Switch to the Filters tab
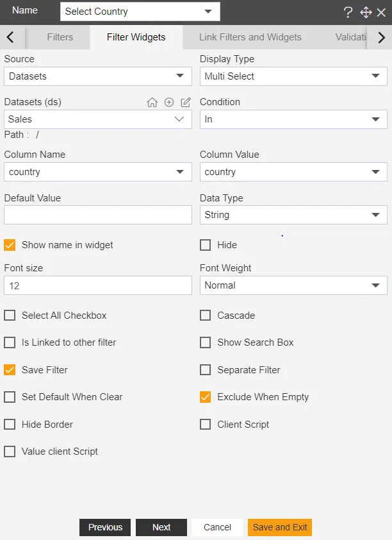The width and height of the screenshot is (392, 540). coord(60,37)
